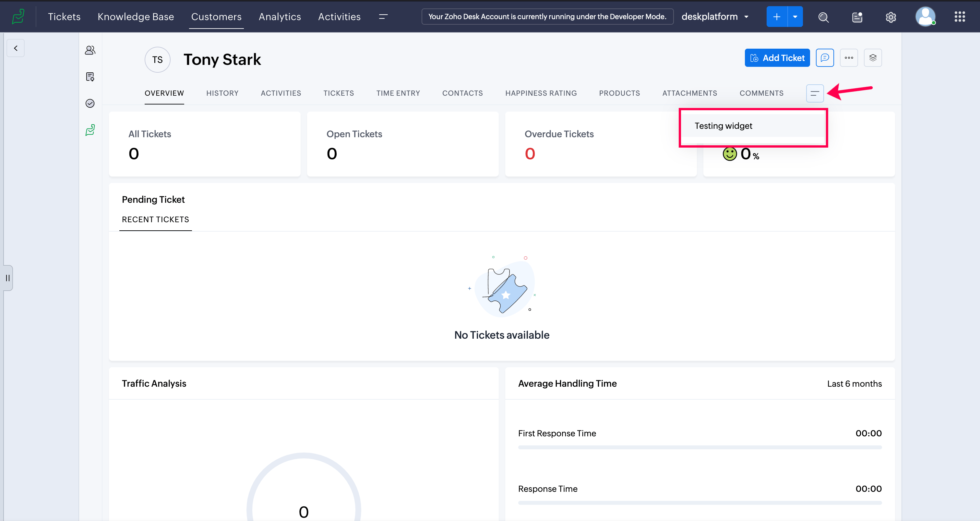Click the Traffic Analysis heading

click(x=154, y=384)
